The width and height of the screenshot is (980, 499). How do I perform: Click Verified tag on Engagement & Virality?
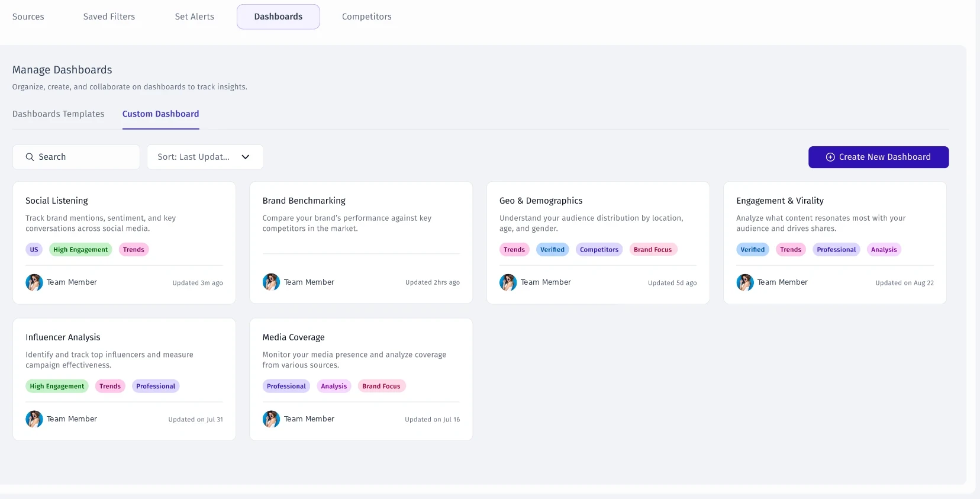pyautogui.click(x=753, y=250)
